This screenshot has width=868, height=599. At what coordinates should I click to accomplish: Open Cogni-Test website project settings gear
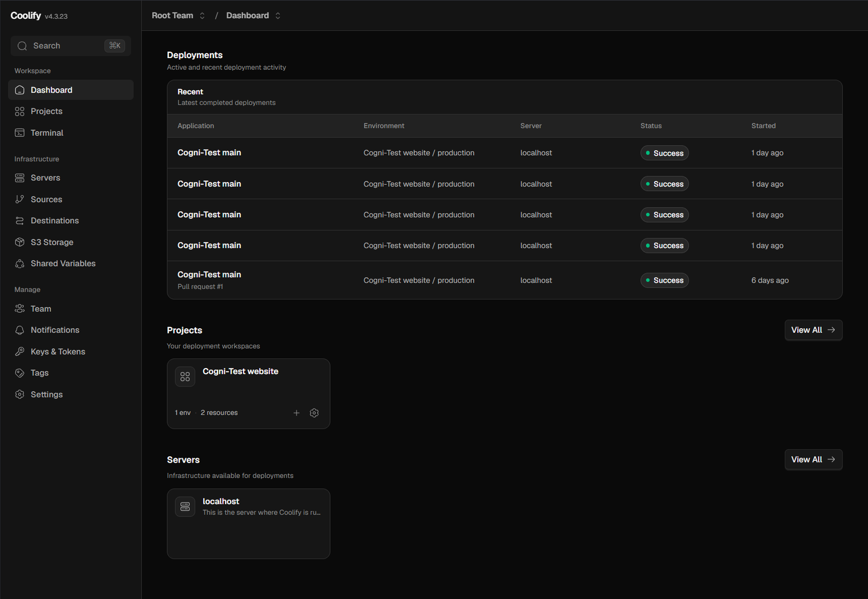[314, 413]
